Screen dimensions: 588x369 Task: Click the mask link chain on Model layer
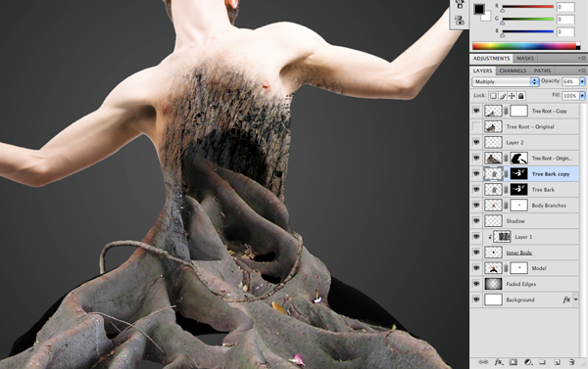506,268
